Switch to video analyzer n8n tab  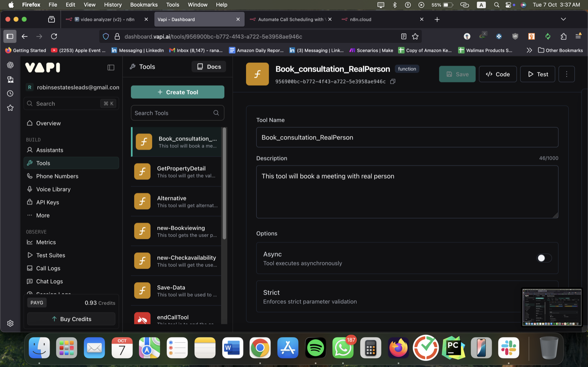coord(107,19)
